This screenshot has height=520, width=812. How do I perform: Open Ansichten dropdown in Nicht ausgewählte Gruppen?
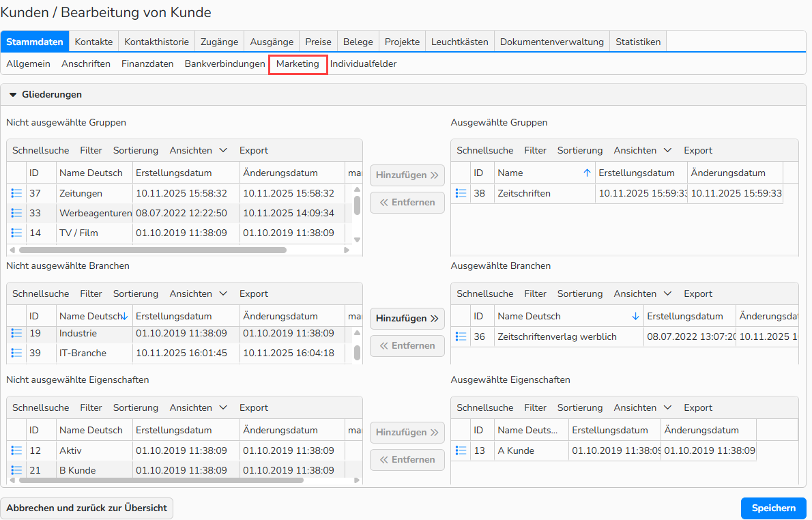coord(198,150)
